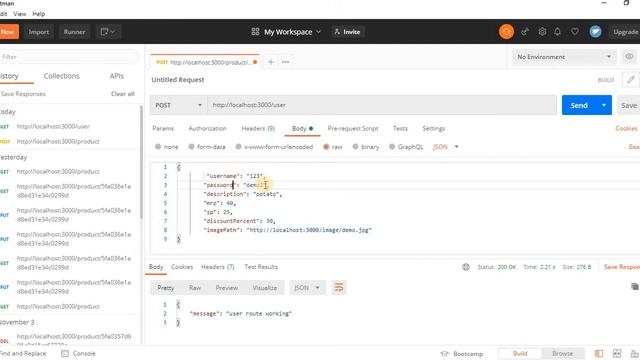
Task: Select x-www-form-urlencoded body type
Action: tap(274, 147)
